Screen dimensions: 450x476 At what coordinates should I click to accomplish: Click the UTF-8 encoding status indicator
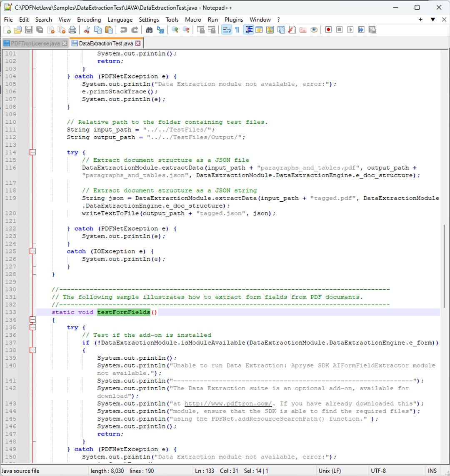point(379,471)
